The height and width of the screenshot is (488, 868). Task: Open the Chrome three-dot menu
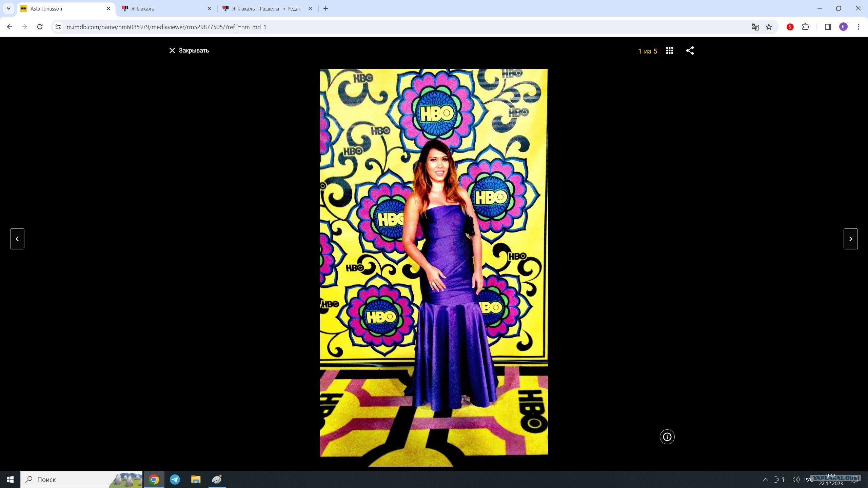click(859, 27)
